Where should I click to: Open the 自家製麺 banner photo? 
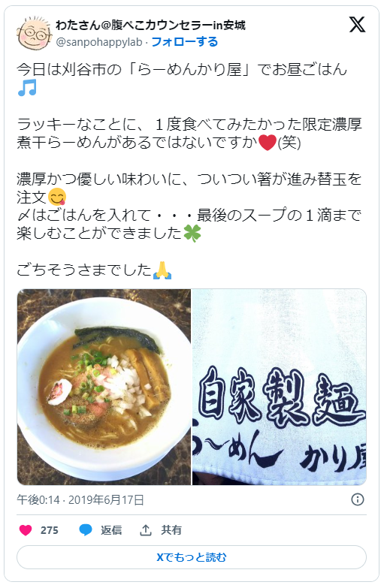280,387
